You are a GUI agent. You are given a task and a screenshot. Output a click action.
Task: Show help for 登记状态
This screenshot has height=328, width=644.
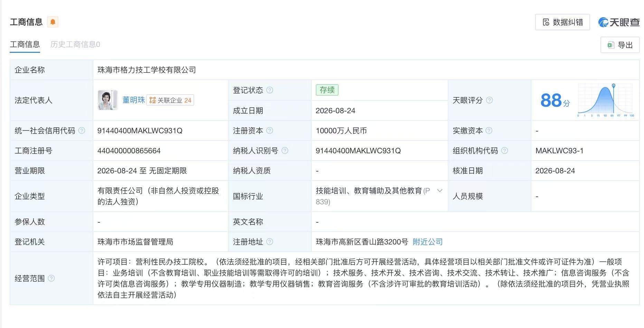click(x=270, y=90)
